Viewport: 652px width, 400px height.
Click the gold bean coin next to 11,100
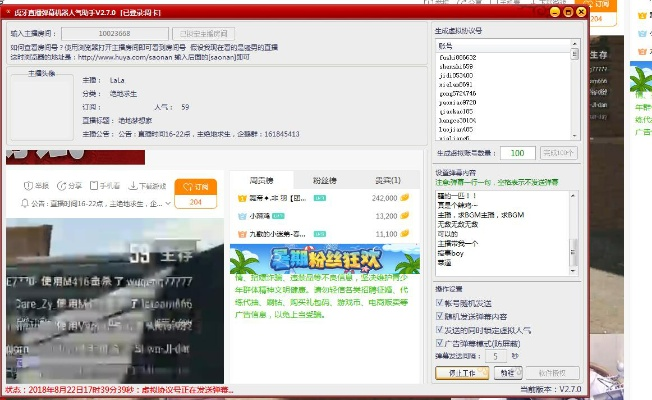click(x=405, y=233)
